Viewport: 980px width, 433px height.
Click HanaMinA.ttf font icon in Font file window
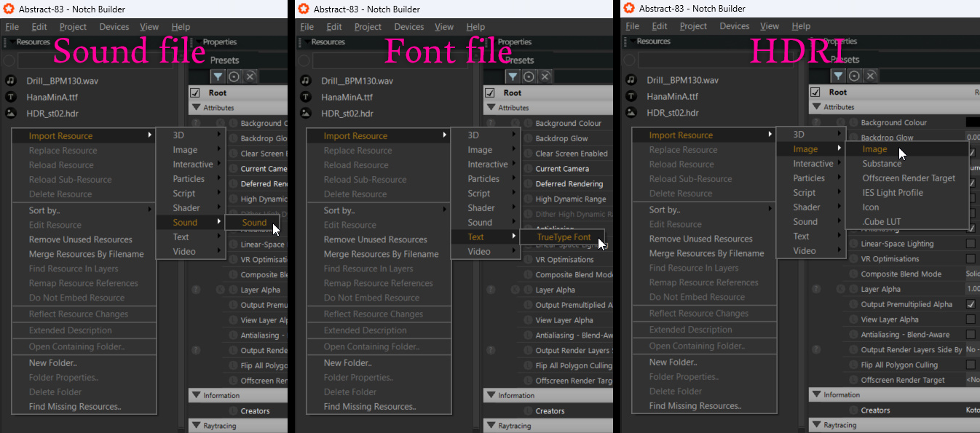tap(305, 97)
